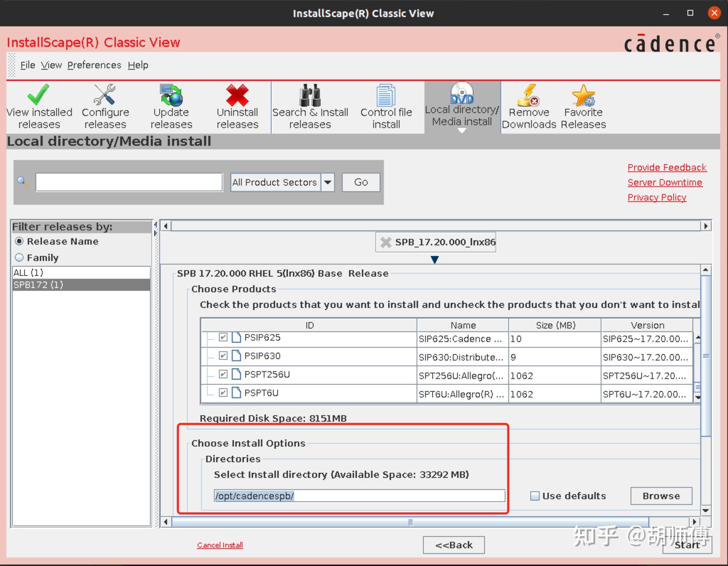Click the ID column header

click(x=309, y=325)
